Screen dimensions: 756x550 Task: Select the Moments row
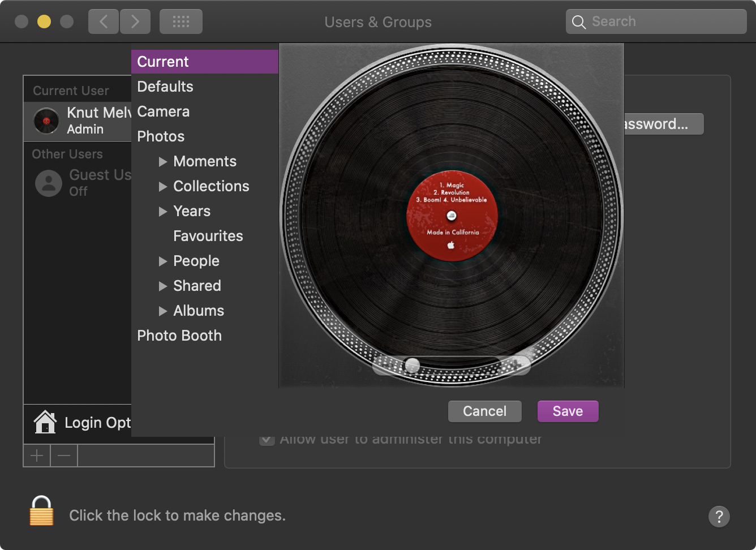point(205,161)
